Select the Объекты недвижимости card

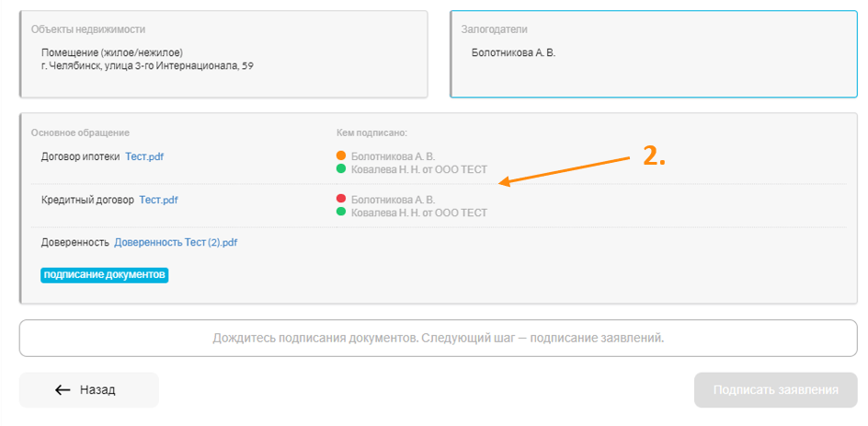[x=223, y=54]
